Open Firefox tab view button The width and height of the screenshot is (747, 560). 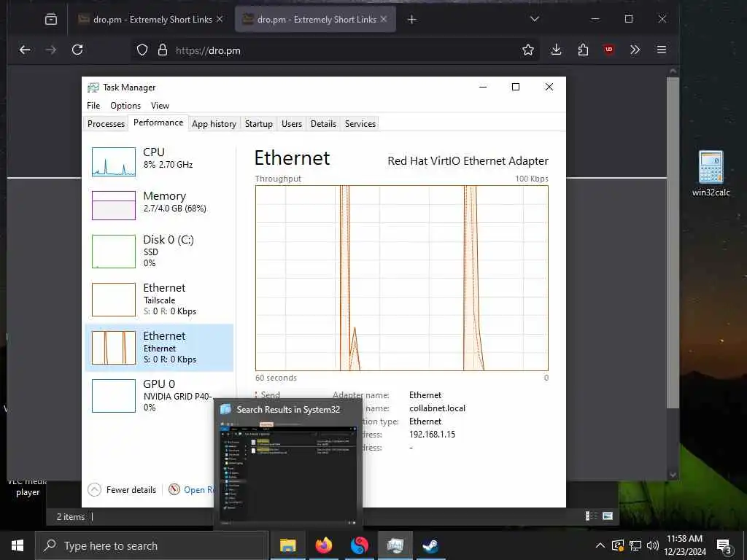coord(51,20)
